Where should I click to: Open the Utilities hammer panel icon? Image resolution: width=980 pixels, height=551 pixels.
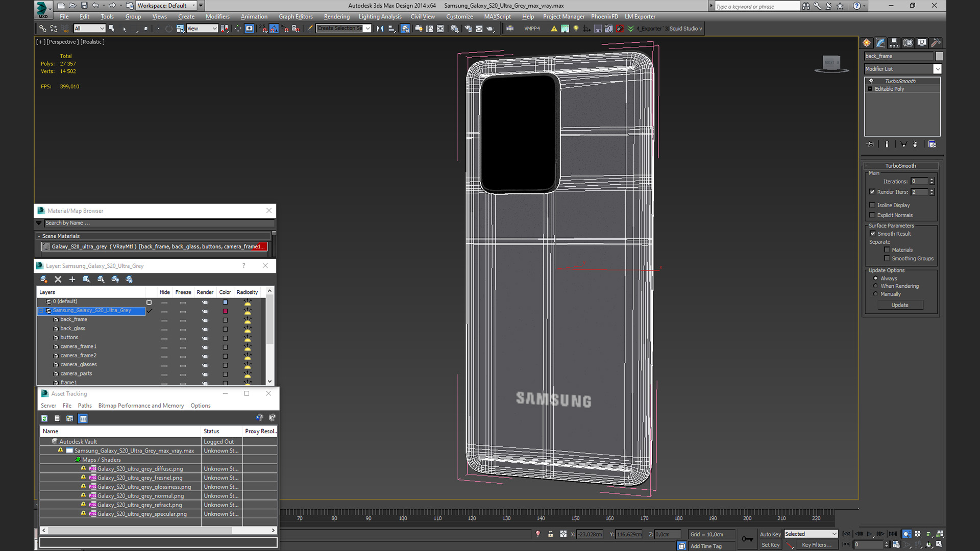(936, 43)
